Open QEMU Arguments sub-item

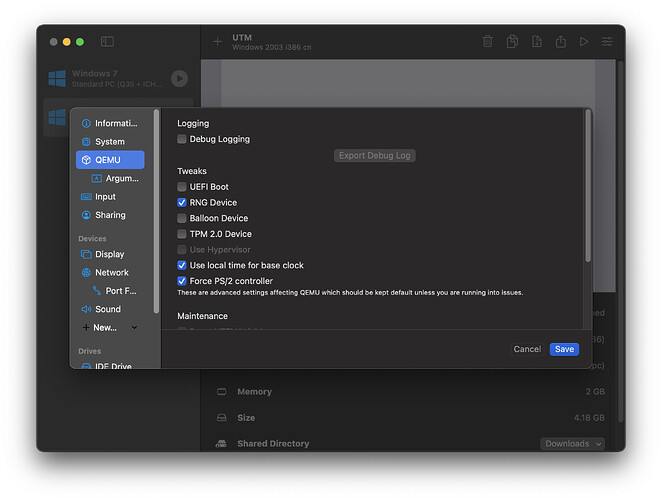[121, 178]
